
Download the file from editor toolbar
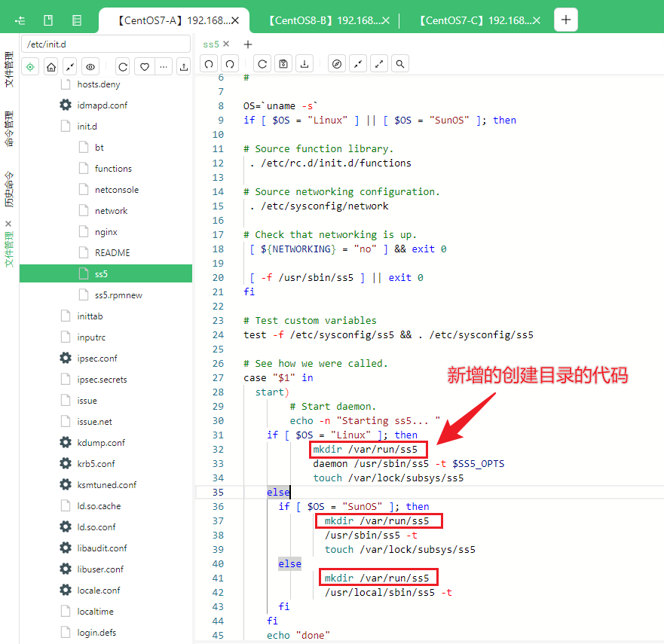(304, 64)
